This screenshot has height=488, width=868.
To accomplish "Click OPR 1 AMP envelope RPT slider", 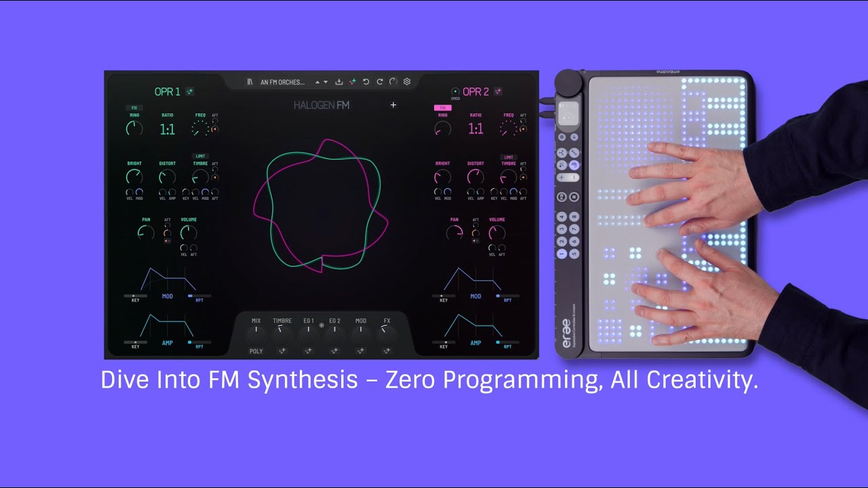I will click(x=199, y=342).
